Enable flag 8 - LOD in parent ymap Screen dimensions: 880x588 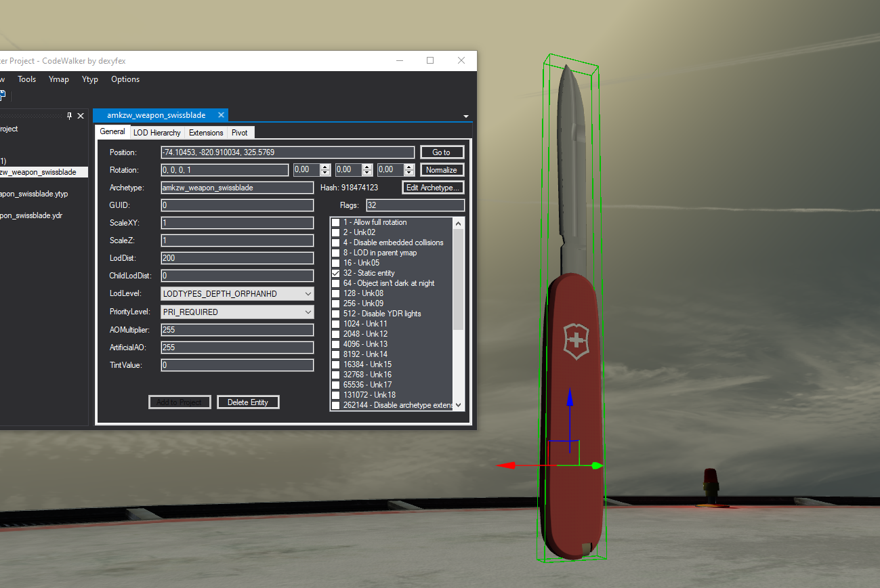pyautogui.click(x=335, y=253)
